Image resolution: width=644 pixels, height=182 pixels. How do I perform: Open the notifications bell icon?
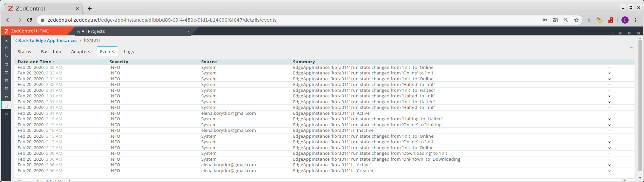[612, 33]
